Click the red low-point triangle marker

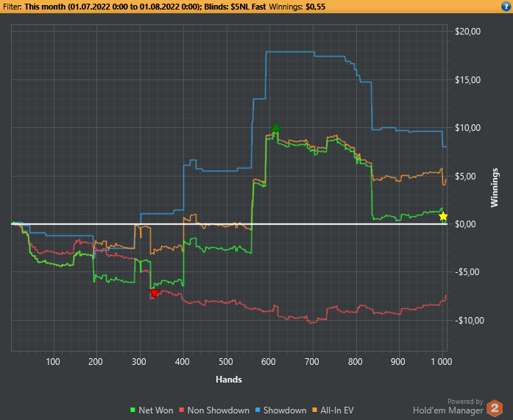[x=154, y=293]
